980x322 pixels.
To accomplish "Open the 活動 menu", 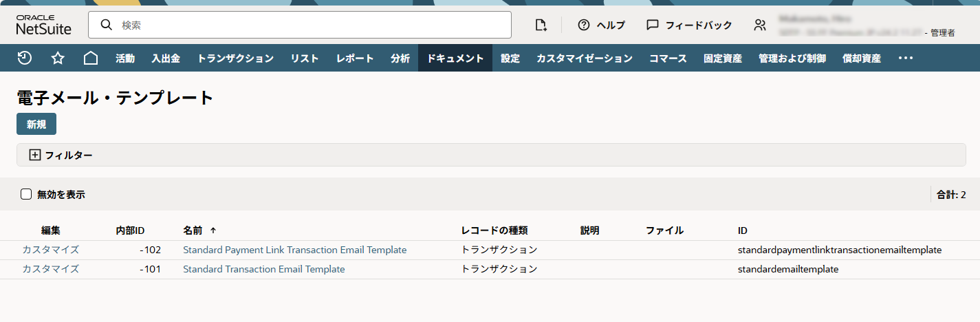I will click(x=125, y=58).
